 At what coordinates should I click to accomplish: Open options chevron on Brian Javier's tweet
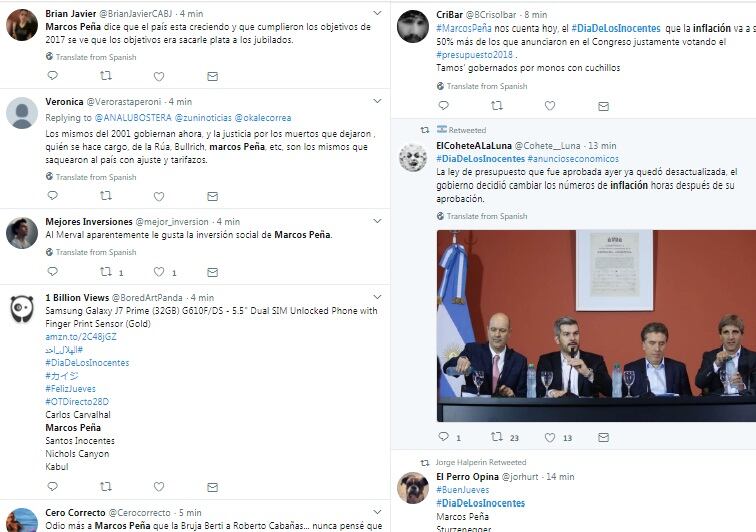pyautogui.click(x=377, y=13)
